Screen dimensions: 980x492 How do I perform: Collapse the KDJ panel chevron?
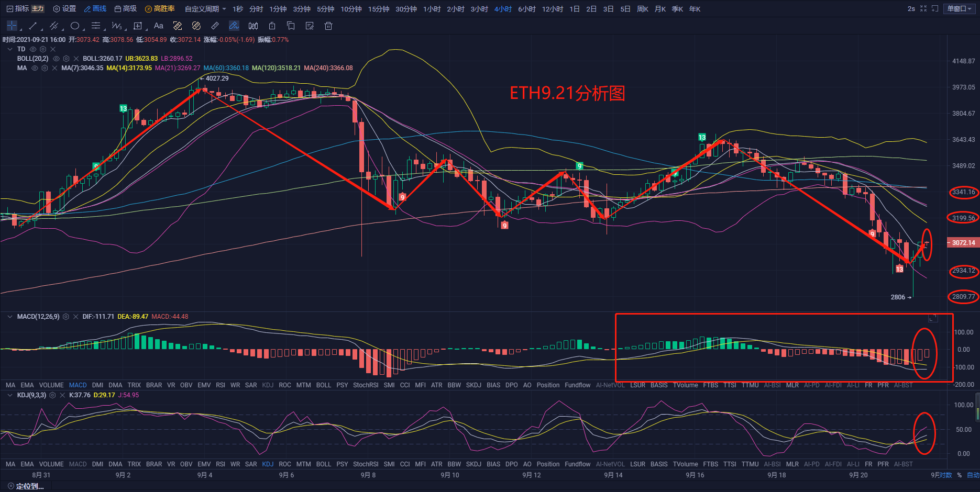click(x=10, y=395)
